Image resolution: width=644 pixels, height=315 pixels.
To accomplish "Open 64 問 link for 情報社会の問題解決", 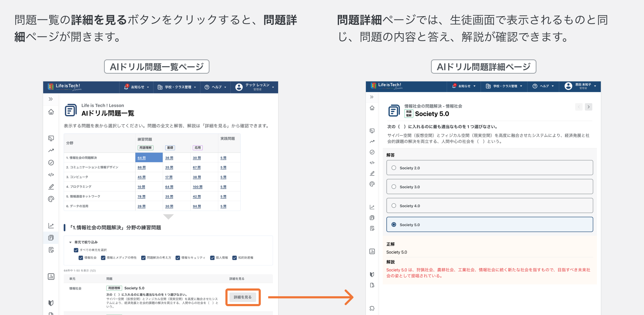I will pos(142,158).
